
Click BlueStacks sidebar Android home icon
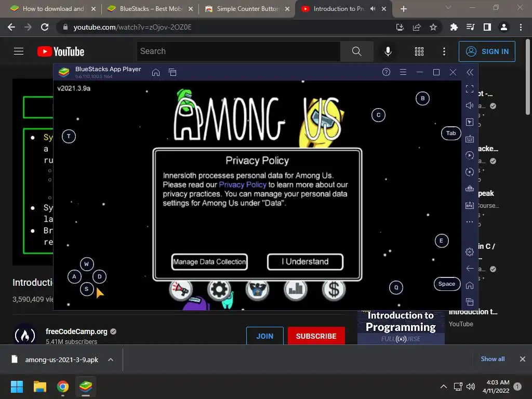click(x=470, y=285)
